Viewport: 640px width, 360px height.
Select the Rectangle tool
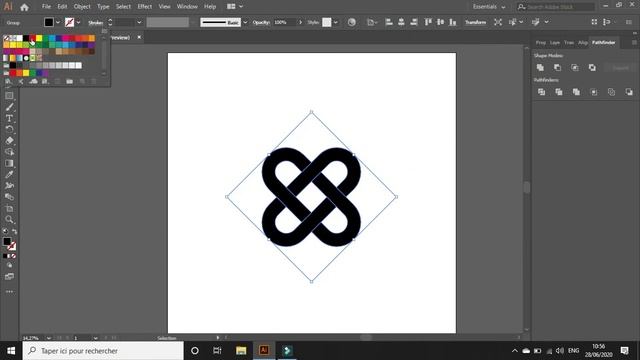(9, 96)
